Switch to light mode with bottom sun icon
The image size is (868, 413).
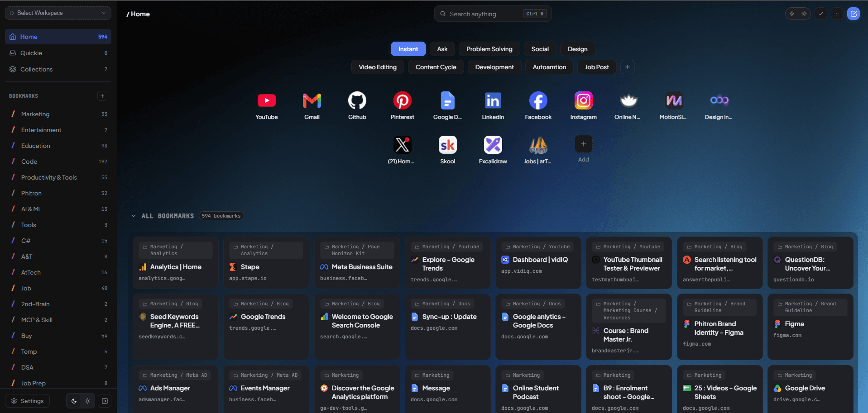(x=88, y=401)
